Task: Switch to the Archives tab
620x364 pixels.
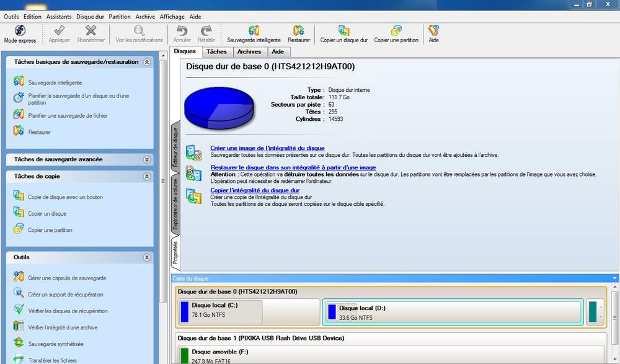Action: click(249, 51)
